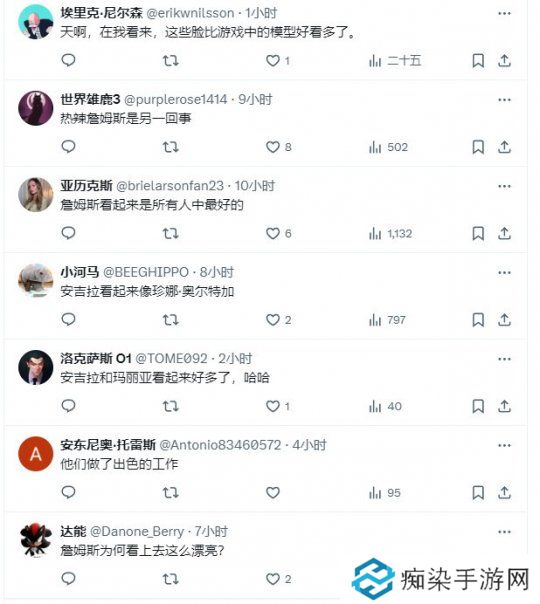Share the purplerose1414 tweet
The width and height of the screenshot is (540, 604).
pos(504,147)
